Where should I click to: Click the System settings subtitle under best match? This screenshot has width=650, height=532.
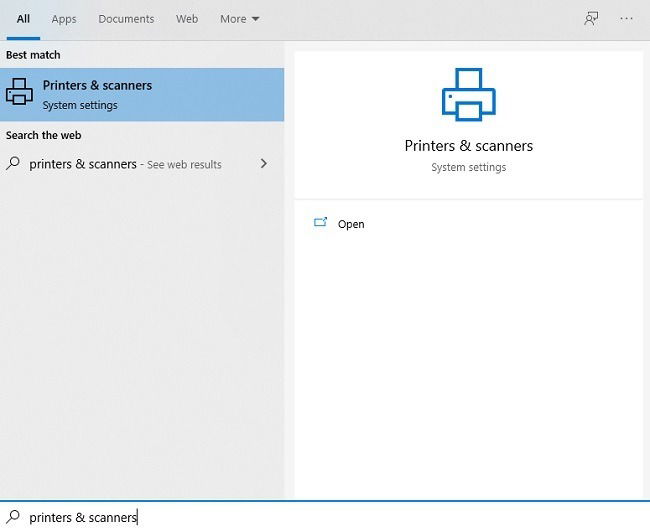pyautogui.click(x=80, y=105)
